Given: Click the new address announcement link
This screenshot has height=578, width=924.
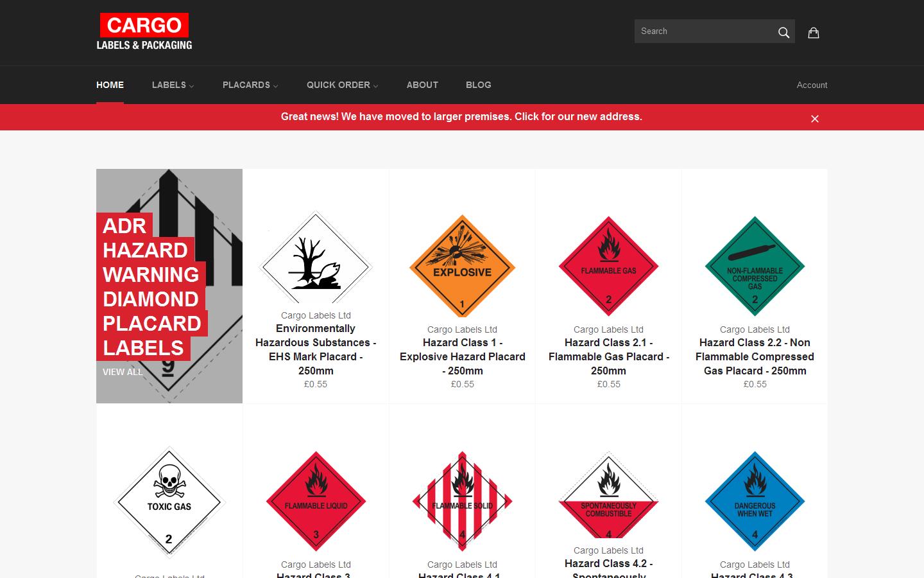Looking at the screenshot, I should pyautogui.click(x=461, y=117).
